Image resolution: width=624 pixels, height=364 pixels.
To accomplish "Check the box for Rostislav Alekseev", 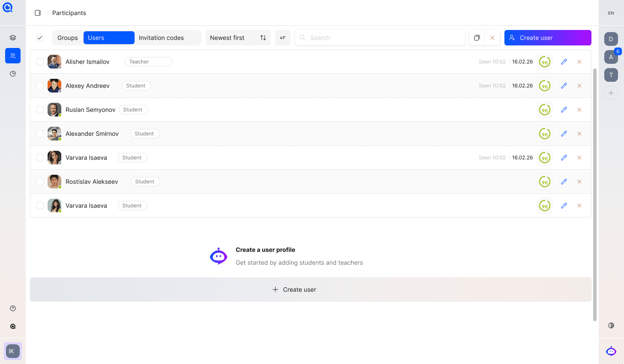I will click(40, 182).
